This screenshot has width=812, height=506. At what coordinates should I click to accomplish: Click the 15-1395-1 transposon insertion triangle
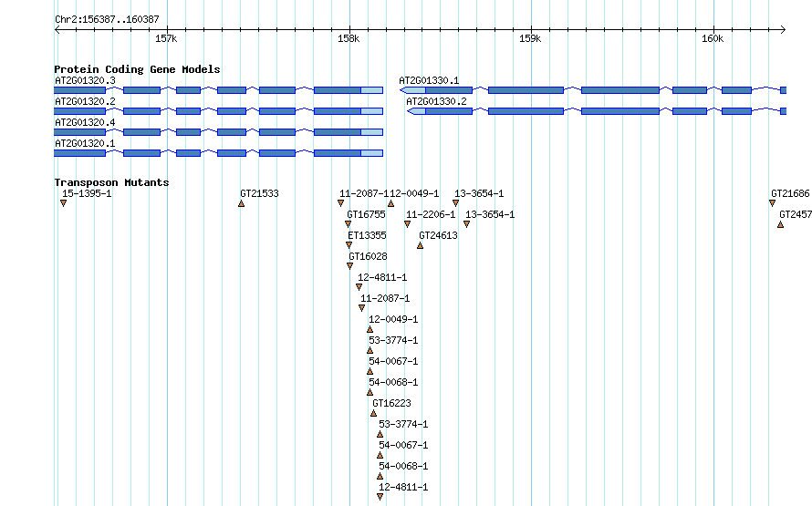[63, 203]
